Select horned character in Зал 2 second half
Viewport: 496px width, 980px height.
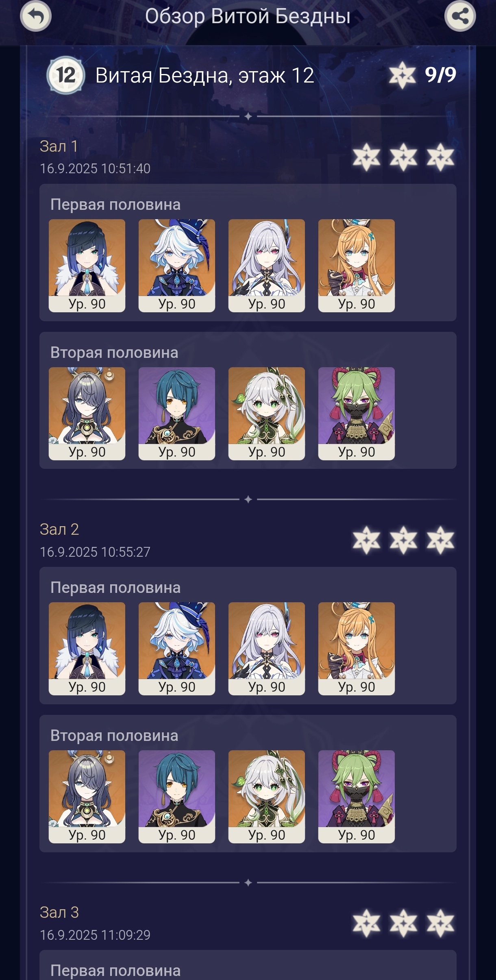87,797
